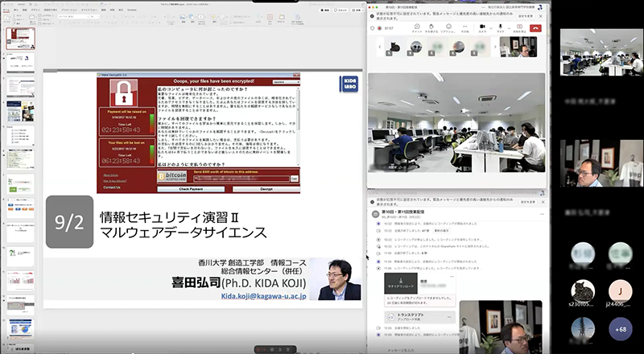Image resolution: width=644 pixels, height=354 pixels.
Task: Click the meeting avatar beside 第10回・第11回授業配信
Action: (x=375, y=214)
